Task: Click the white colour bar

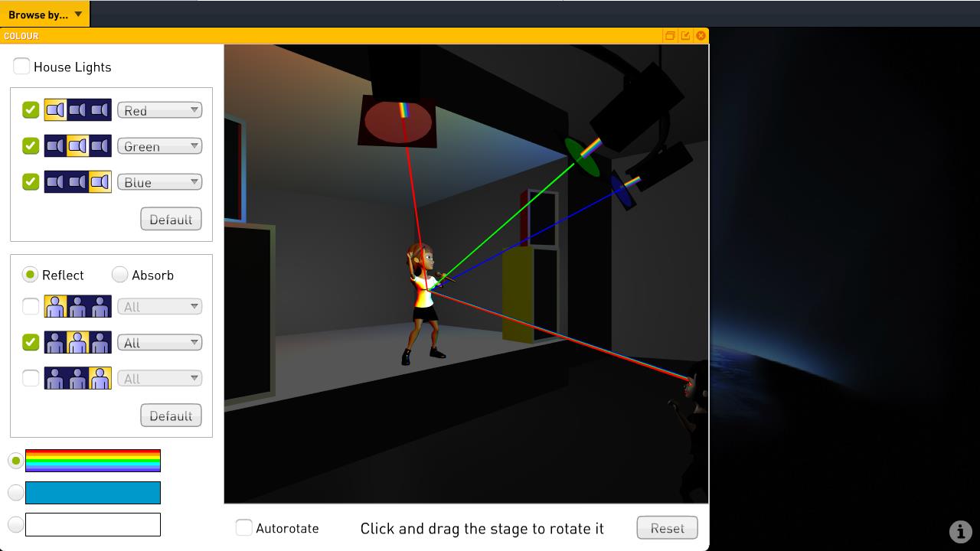Action: [x=93, y=524]
